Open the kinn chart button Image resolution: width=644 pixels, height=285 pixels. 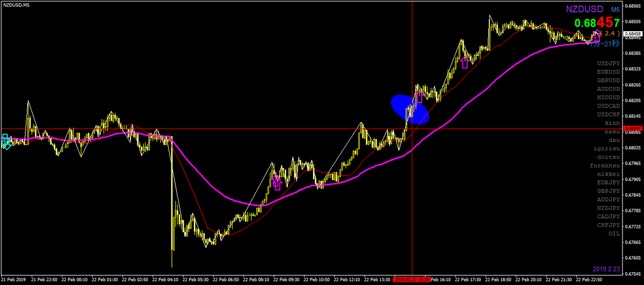612,123
